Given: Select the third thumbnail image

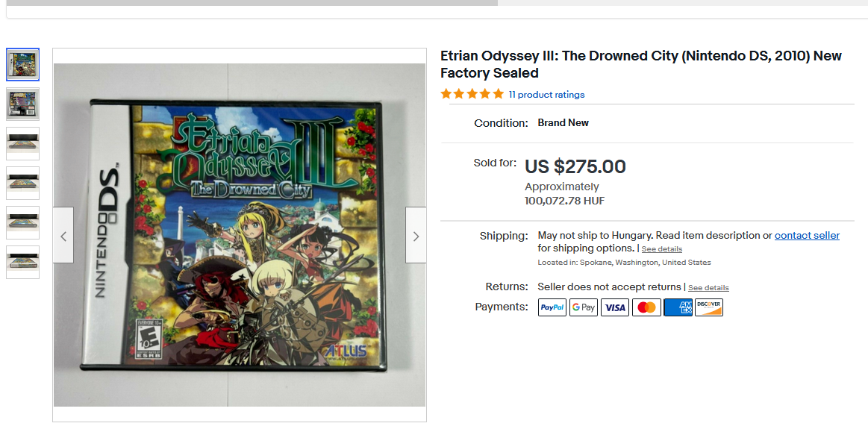Looking at the screenshot, I should tap(23, 143).
